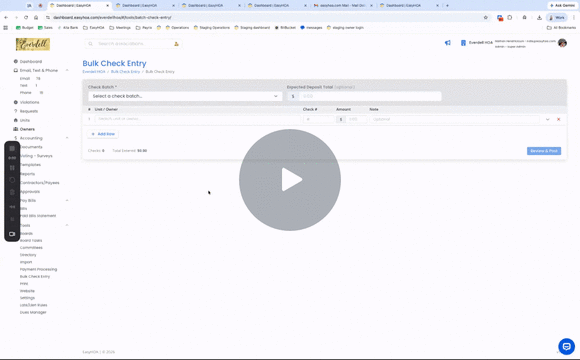Open the Meetings bookmark folder

(120, 28)
